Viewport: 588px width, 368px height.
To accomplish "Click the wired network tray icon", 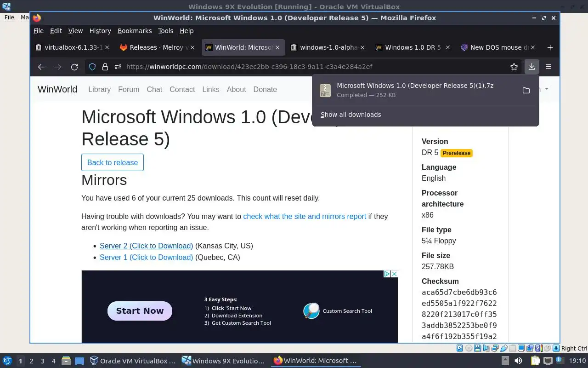I will click(548, 361).
